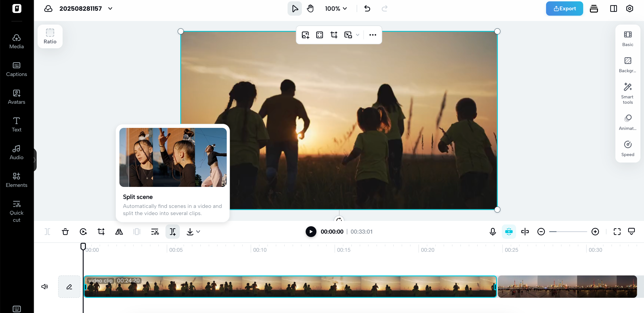Click the Split scene toolbar icon

[x=172, y=232]
